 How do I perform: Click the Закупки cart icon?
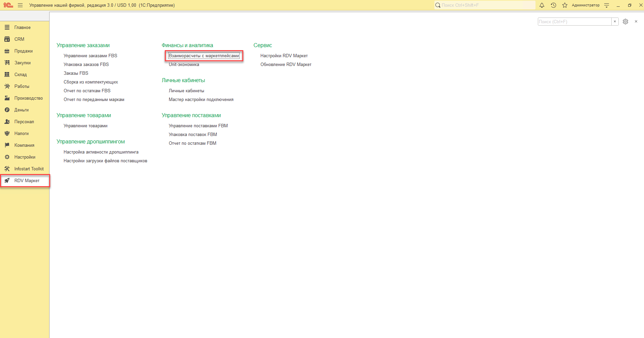(7, 63)
